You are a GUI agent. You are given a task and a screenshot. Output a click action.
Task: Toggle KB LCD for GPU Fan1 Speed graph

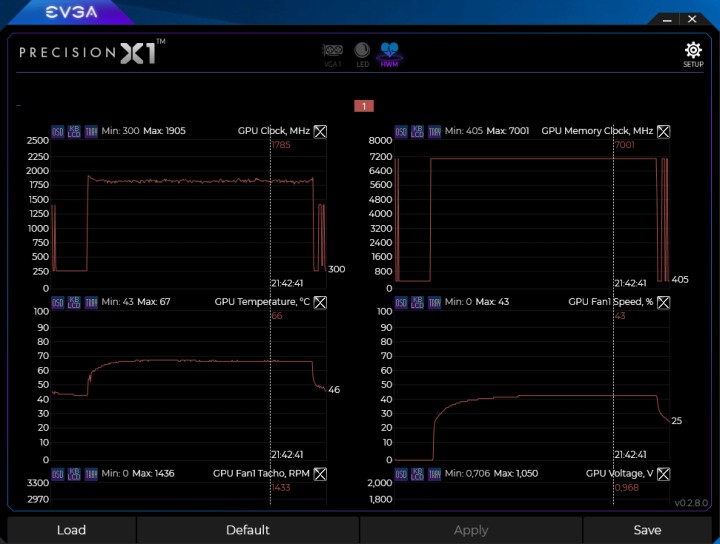(x=417, y=303)
